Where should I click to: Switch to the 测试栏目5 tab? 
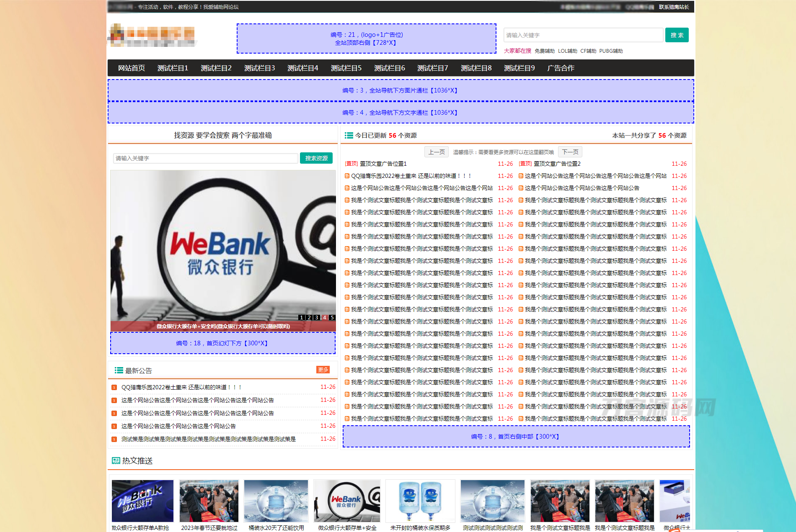[346, 67]
